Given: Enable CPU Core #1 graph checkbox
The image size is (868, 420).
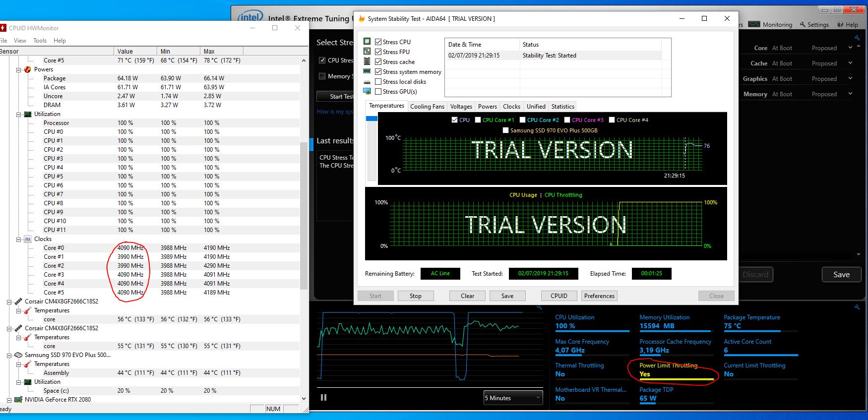Looking at the screenshot, I should pyautogui.click(x=478, y=120).
